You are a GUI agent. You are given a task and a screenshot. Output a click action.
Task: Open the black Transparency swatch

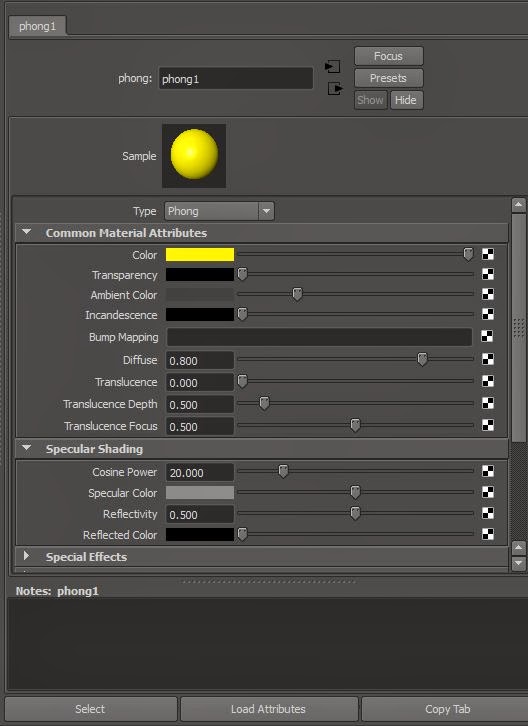[x=200, y=275]
